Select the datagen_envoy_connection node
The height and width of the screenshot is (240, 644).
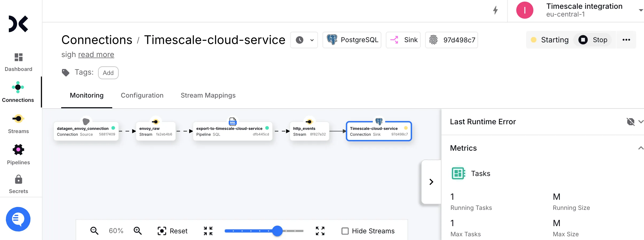click(x=86, y=131)
